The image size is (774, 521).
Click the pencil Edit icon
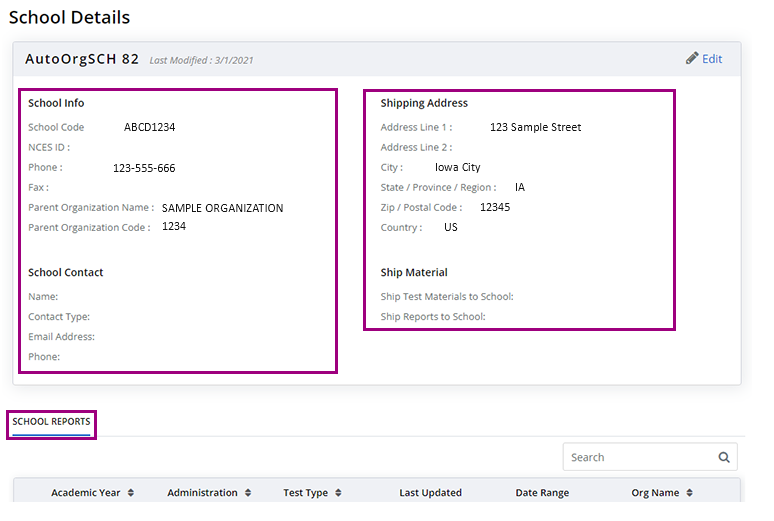692,58
